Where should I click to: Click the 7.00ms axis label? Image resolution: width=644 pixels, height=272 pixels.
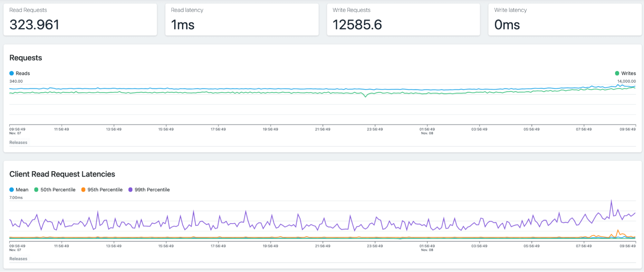click(x=16, y=198)
